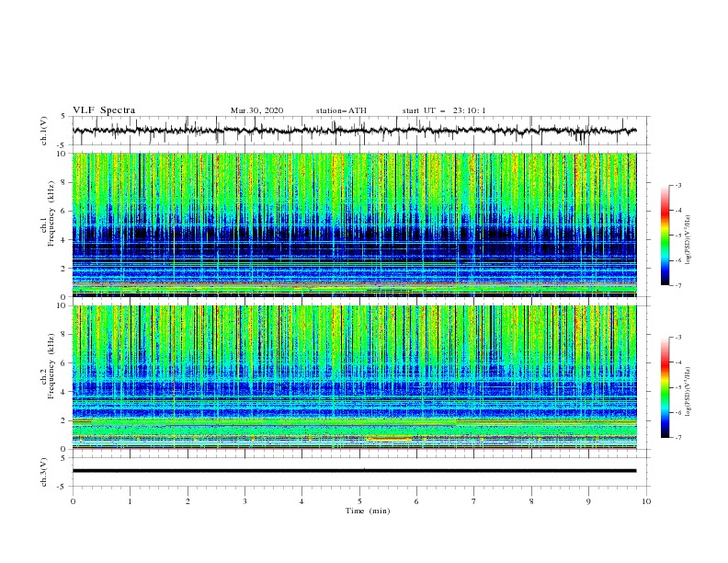The height and width of the screenshot is (563, 728).
Task: Click the time-axis tick label '0'
Action: click(73, 501)
